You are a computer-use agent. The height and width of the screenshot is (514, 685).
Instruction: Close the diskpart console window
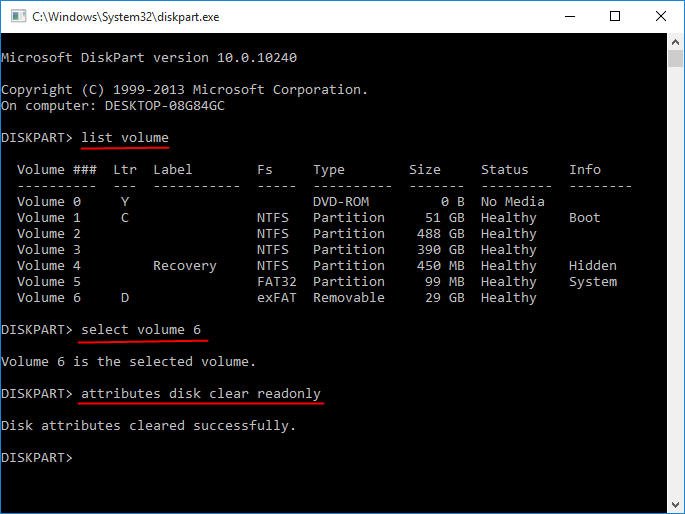coord(659,16)
